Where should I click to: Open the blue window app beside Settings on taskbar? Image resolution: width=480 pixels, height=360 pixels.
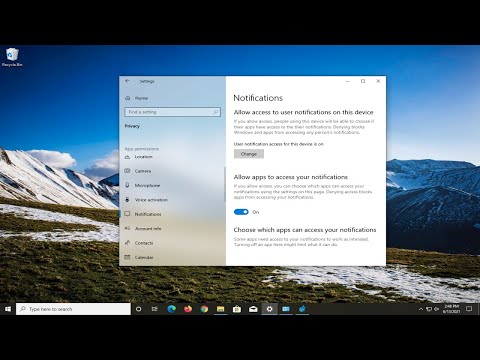(286, 309)
